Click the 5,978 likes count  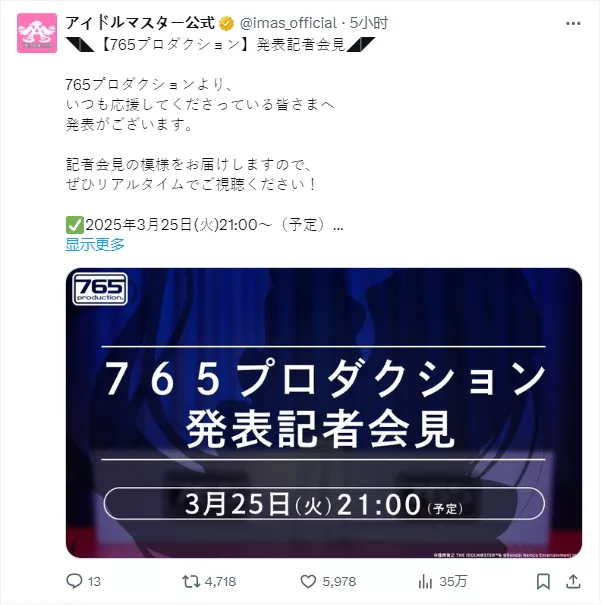339,581
